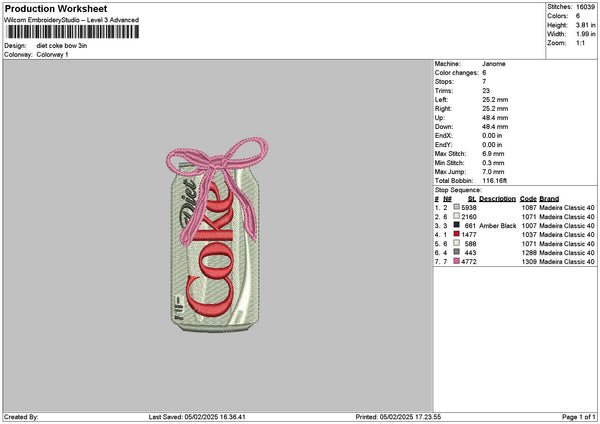
Task: Click the Width value '1.99 in'
Action: pyautogui.click(x=585, y=34)
